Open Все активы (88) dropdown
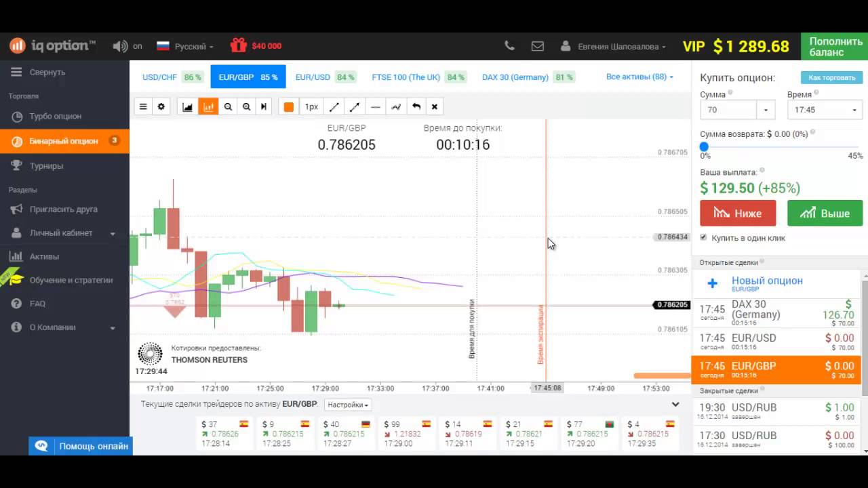This screenshot has width=868, height=488. click(x=639, y=77)
